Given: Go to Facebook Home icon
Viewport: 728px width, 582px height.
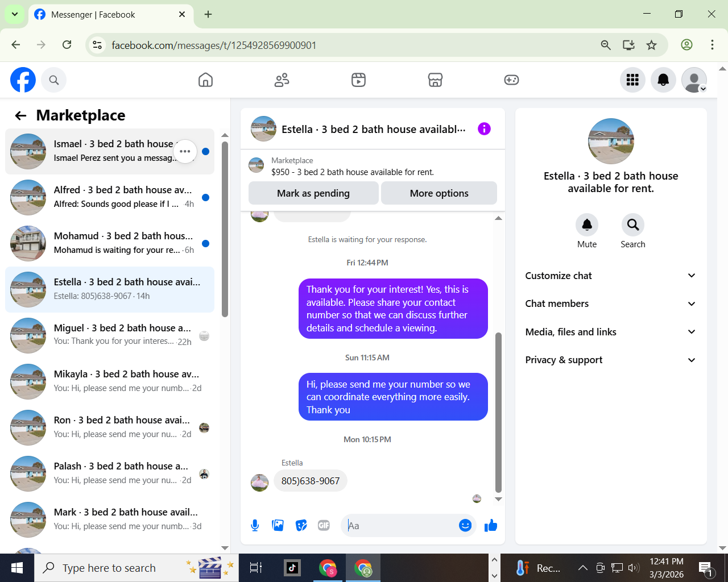Looking at the screenshot, I should tap(205, 80).
